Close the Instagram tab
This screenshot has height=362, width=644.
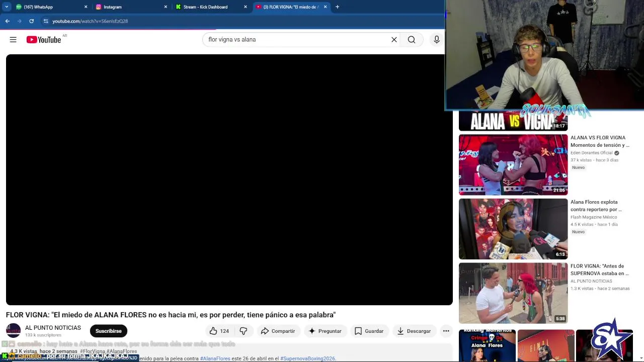166,7
